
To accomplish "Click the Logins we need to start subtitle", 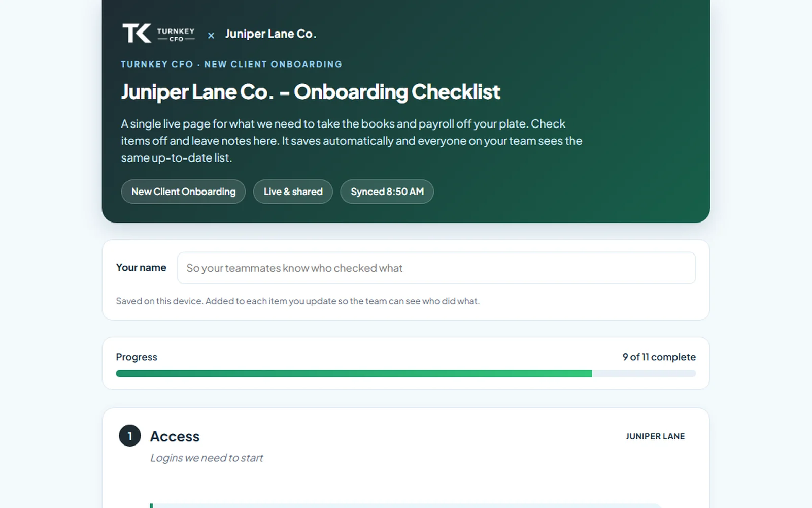I will (207, 458).
